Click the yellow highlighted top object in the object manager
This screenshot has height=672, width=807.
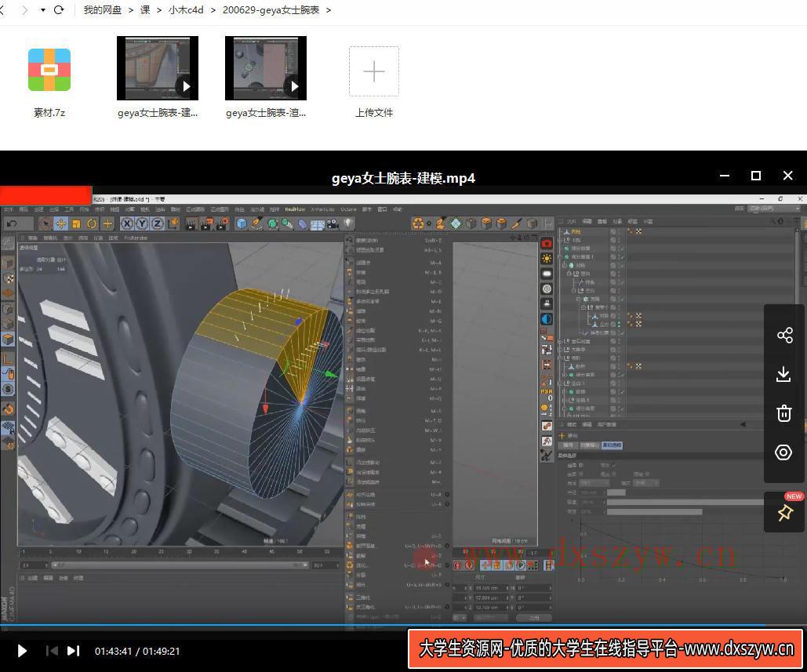(x=575, y=231)
